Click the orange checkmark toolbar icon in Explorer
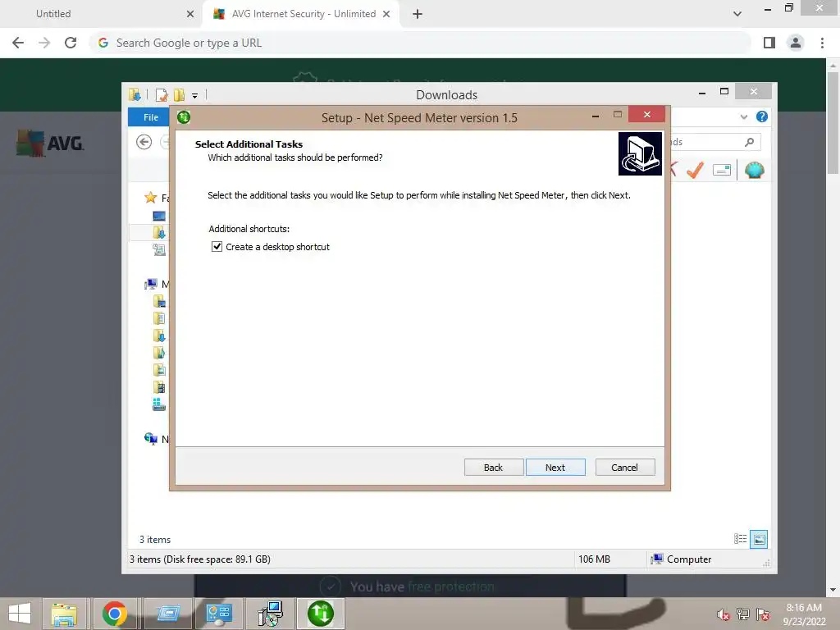This screenshot has width=840, height=630. coord(696,171)
